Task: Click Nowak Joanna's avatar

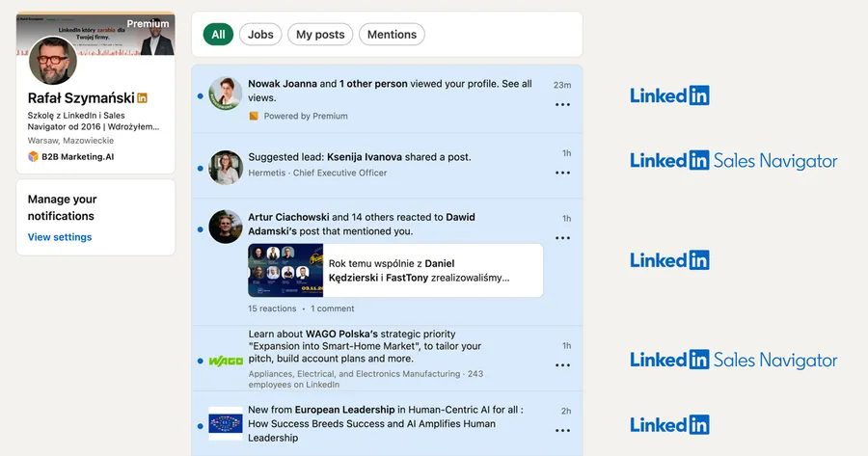Action: click(x=226, y=94)
